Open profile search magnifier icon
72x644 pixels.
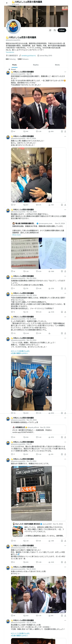point(55,30)
